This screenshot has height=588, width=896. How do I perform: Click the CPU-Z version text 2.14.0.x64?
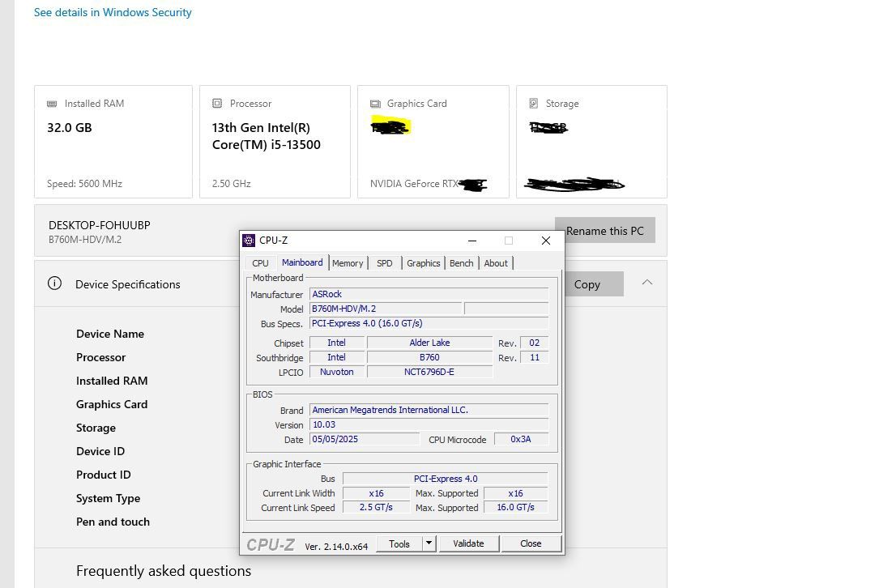pyautogui.click(x=336, y=546)
